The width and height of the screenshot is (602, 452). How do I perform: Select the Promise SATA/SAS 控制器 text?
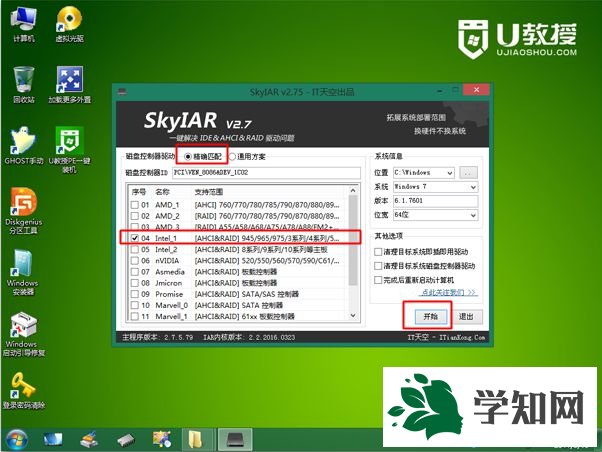coord(246,294)
